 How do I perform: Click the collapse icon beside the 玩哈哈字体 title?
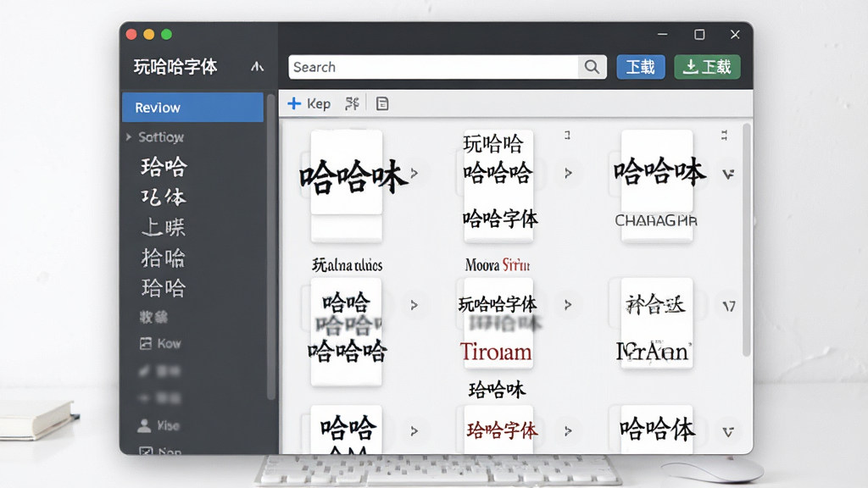pos(258,67)
